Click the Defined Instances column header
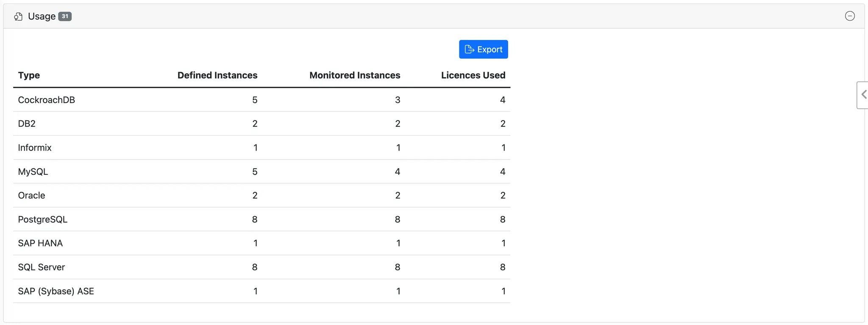 217,75
